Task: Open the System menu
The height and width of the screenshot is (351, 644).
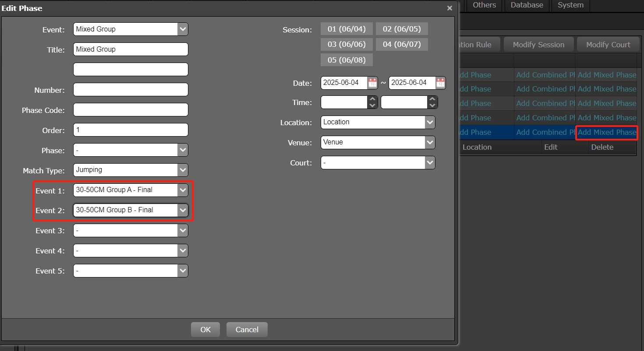Action: [x=570, y=5]
